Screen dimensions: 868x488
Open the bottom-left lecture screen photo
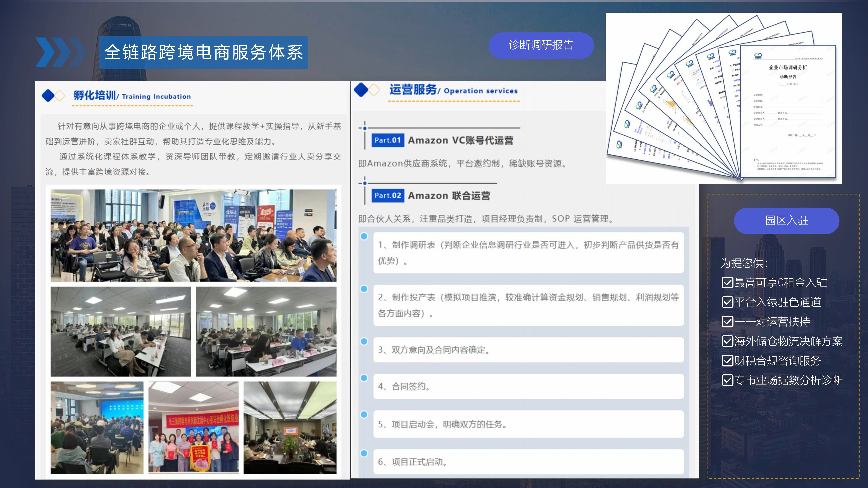click(97, 427)
